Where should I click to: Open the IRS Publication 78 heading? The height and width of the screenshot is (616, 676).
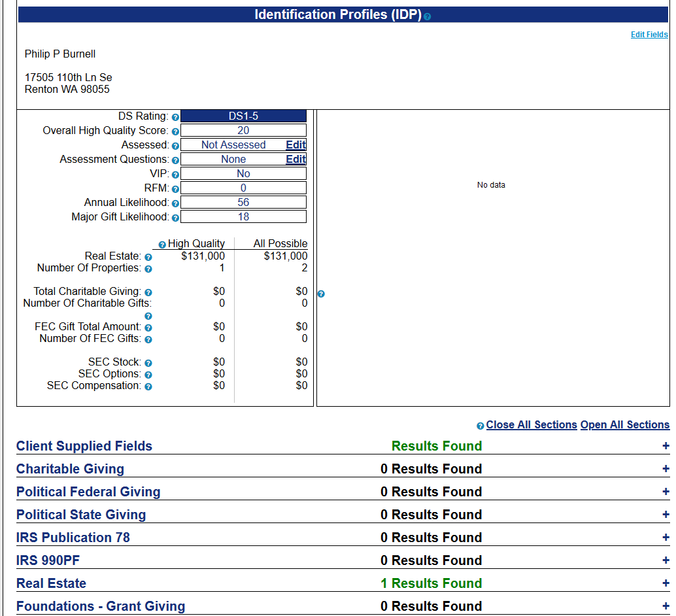[x=73, y=538]
